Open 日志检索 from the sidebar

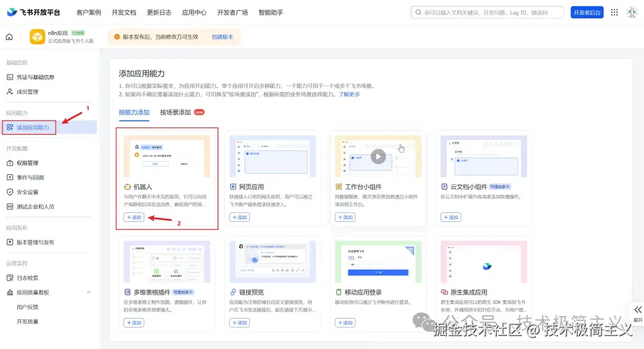coord(27,278)
